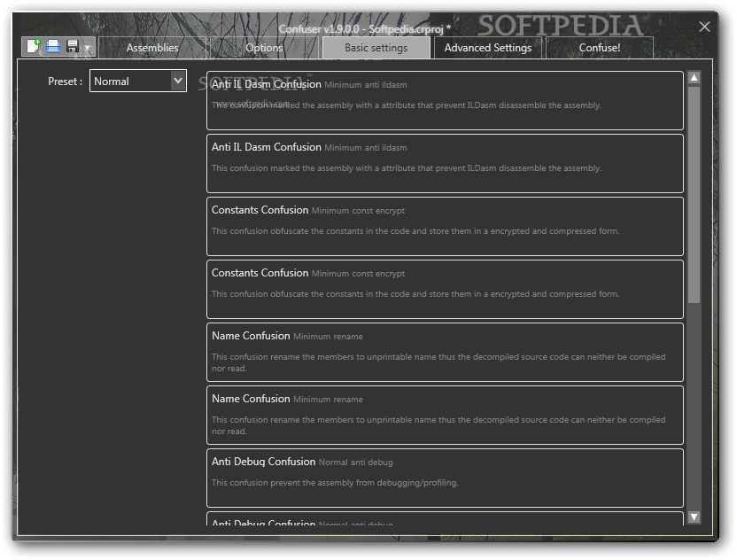Click the scrollbar down arrow in confusion list

694,517
